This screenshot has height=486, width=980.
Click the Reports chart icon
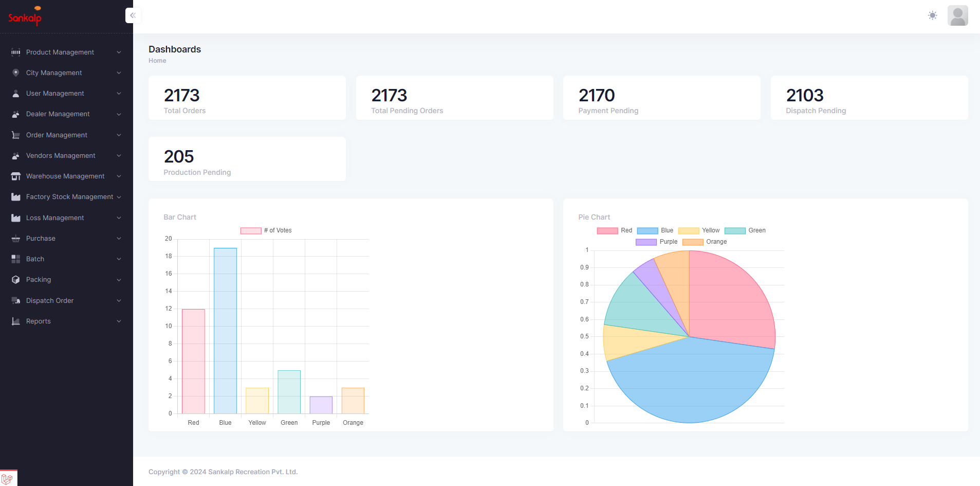16,321
